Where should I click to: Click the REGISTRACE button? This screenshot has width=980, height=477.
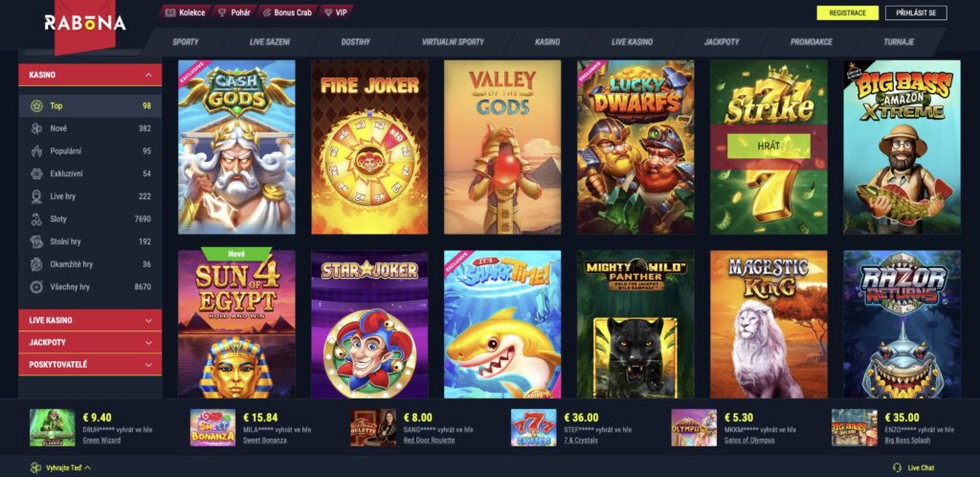pyautogui.click(x=848, y=13)
